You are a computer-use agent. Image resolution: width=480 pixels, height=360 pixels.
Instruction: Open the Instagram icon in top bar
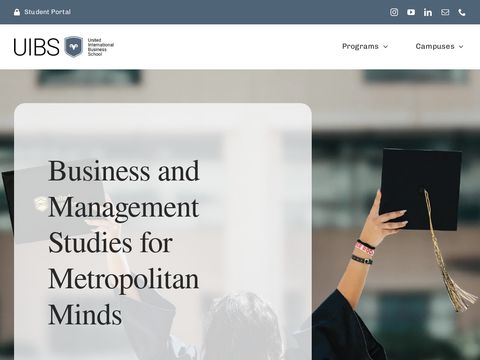(394, 12)
